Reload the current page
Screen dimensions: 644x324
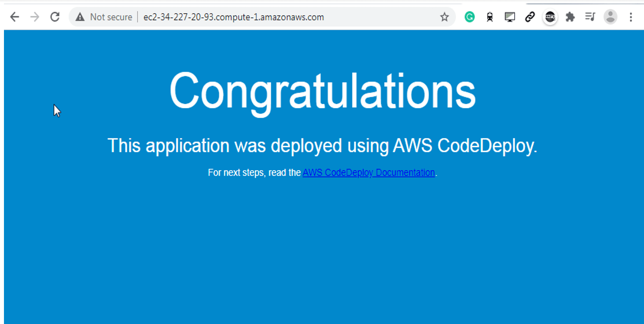tap(55, 17)
